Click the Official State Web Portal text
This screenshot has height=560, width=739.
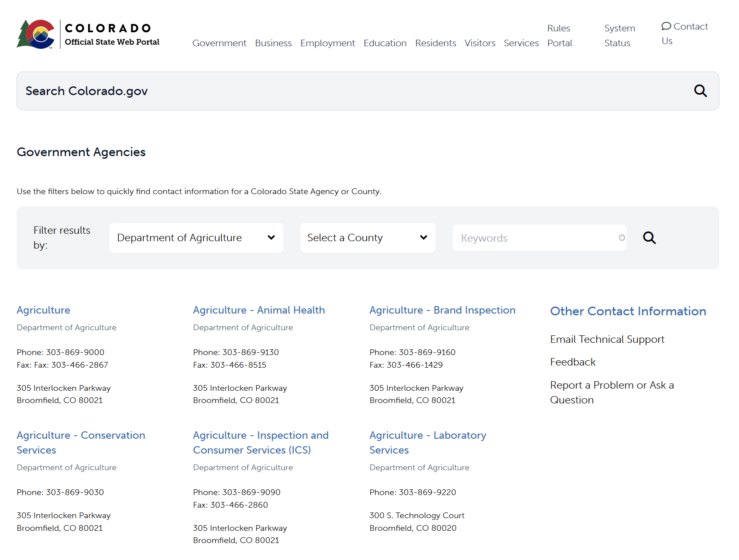tap(112, 42)
